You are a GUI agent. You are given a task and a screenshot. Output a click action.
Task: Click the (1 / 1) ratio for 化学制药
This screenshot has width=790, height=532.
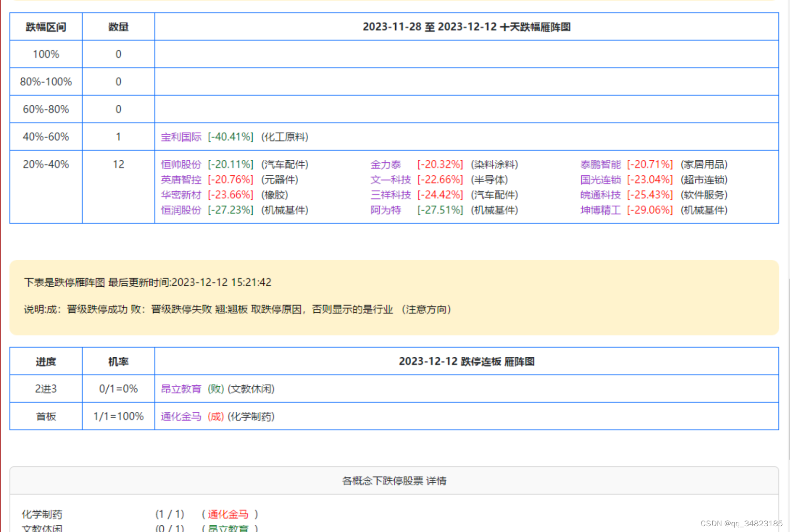coord(170,514)
